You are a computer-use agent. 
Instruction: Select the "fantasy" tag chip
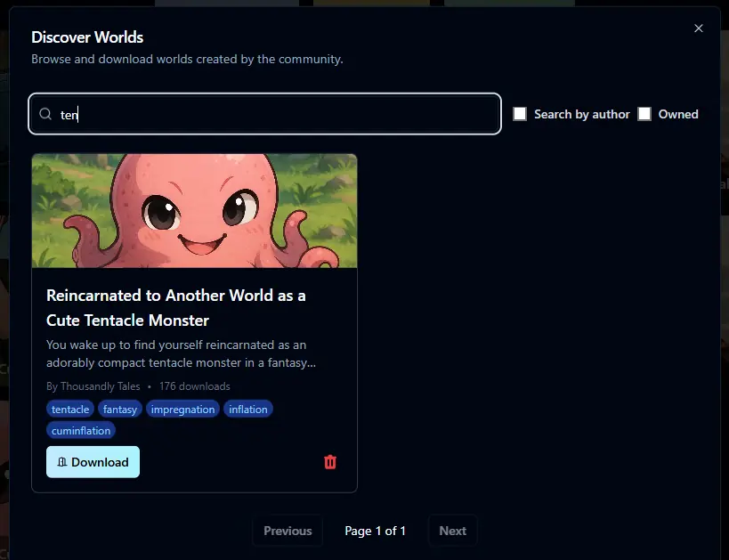pyautogui.click(x=119, y=410)
